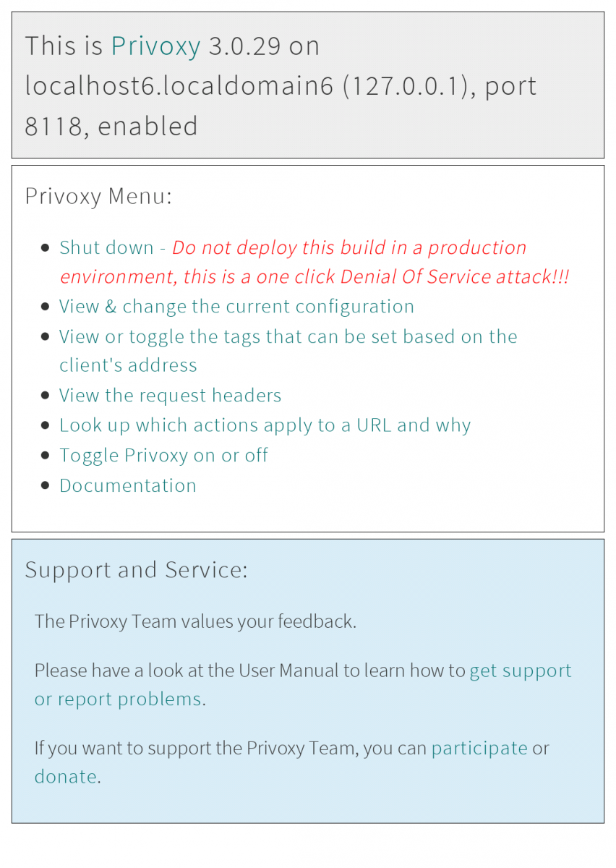Click the port 8118, enabled status text
The height and width of the screenshot is (868, 616).
coord(111,127)
